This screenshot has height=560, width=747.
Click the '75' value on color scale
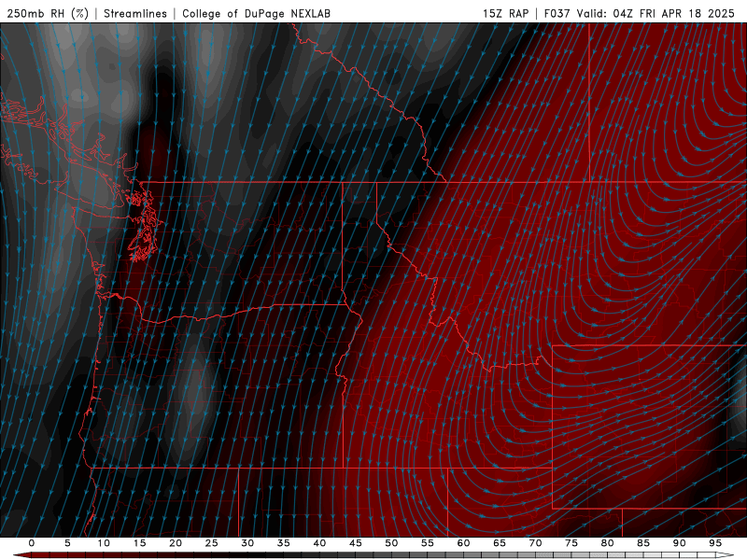click(x=571, y=543)
